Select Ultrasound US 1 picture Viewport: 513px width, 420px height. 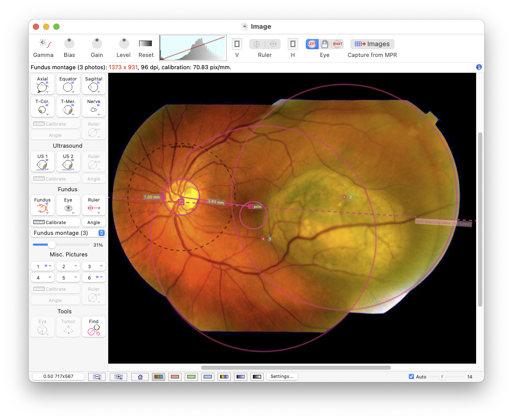[x=43, y=162]
